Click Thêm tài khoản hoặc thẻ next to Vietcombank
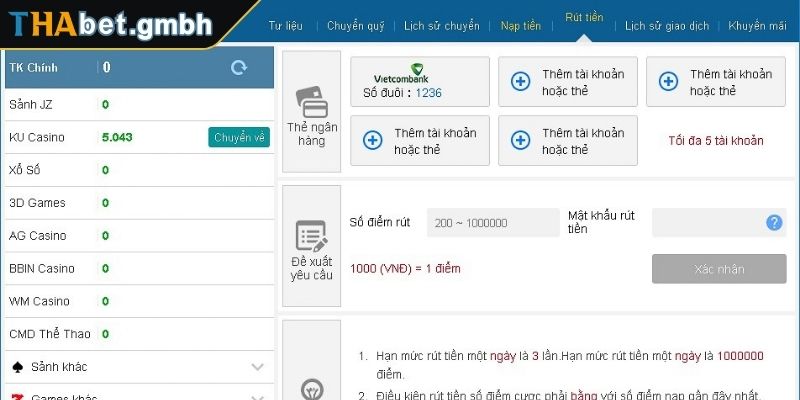Image resolution: width=800 pixels, height=400 pixels. pyautogui.click(x=568, y=82)
